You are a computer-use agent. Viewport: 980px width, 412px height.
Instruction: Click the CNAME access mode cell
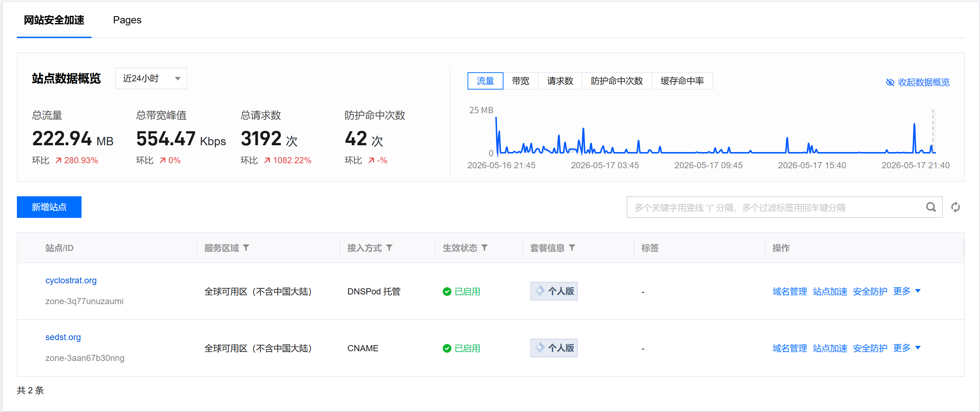click(x=363, y=348)
